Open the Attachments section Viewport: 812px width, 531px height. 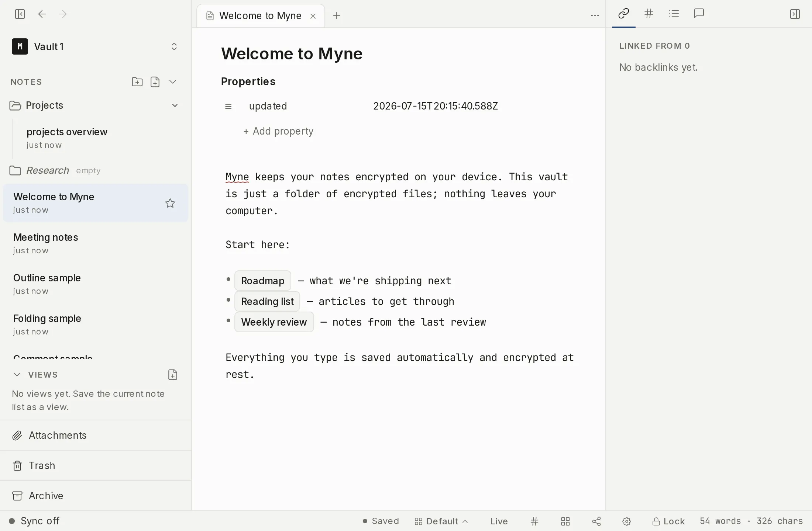96,435
